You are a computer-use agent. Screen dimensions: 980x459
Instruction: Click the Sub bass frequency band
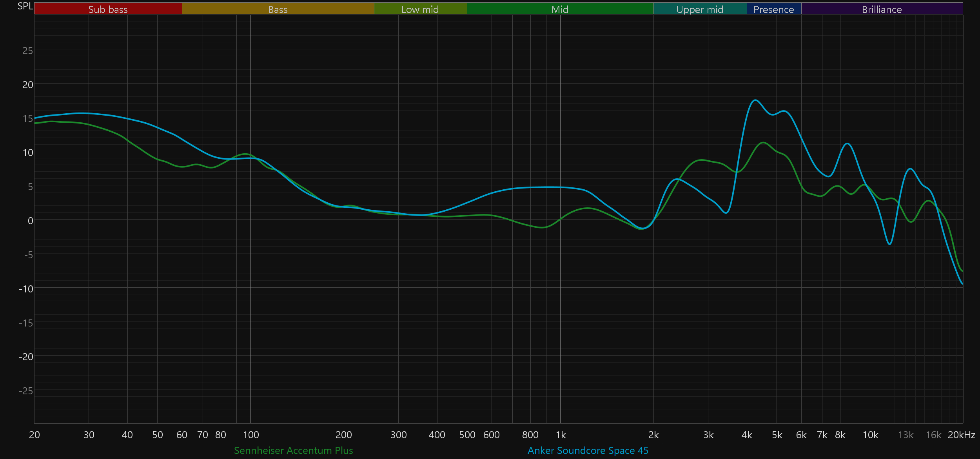pos(108,9)
